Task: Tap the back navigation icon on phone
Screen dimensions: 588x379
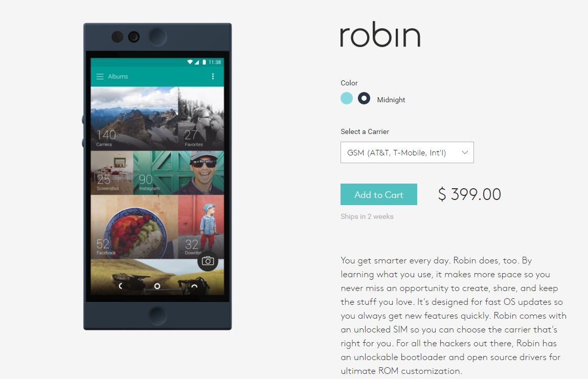Action: pyautogui.click(x=120, y=286)
